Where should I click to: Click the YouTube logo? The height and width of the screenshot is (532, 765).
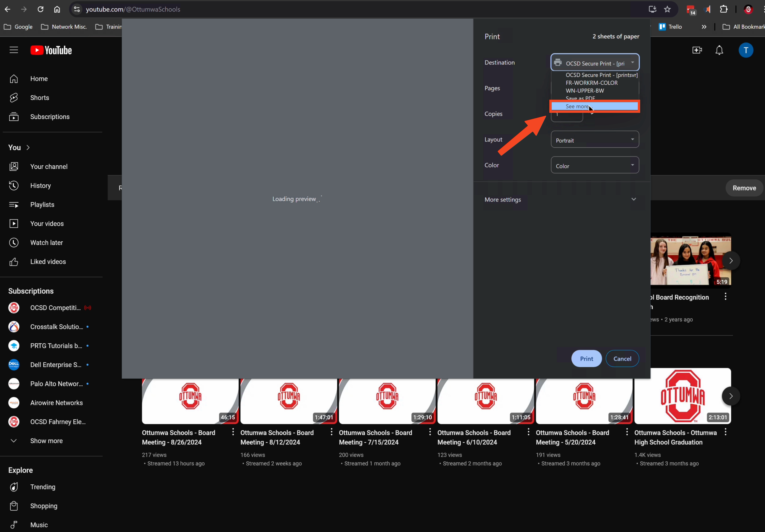tap(51, 50)
